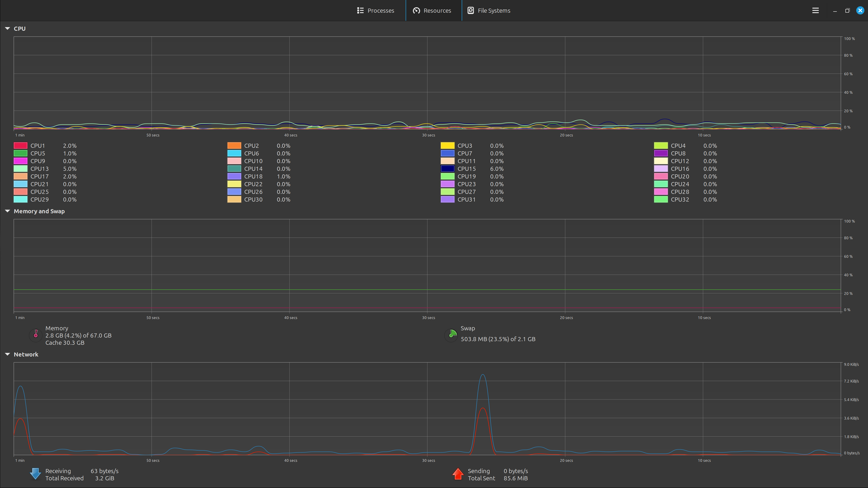Click inside the Network history graph
The image size is (868, 488).
tap(427, 408)
